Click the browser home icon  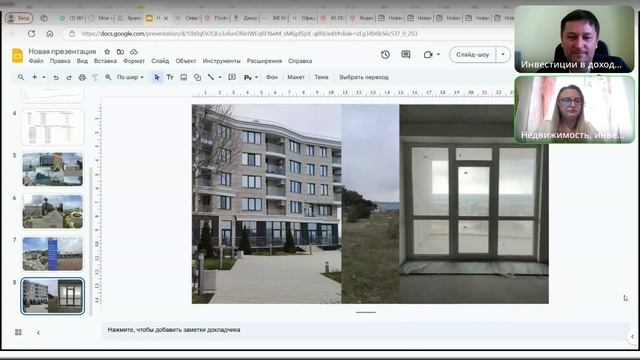pos(50,34)
